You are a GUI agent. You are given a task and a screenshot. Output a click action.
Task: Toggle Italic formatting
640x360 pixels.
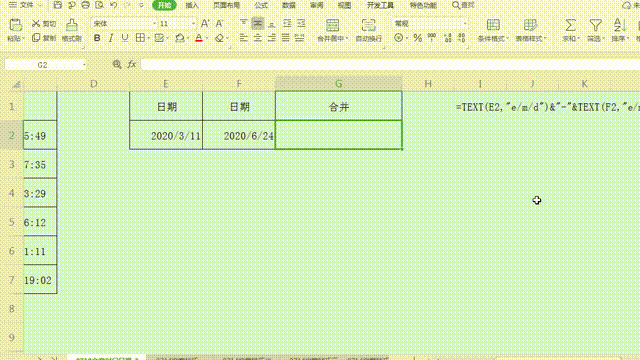111,38
